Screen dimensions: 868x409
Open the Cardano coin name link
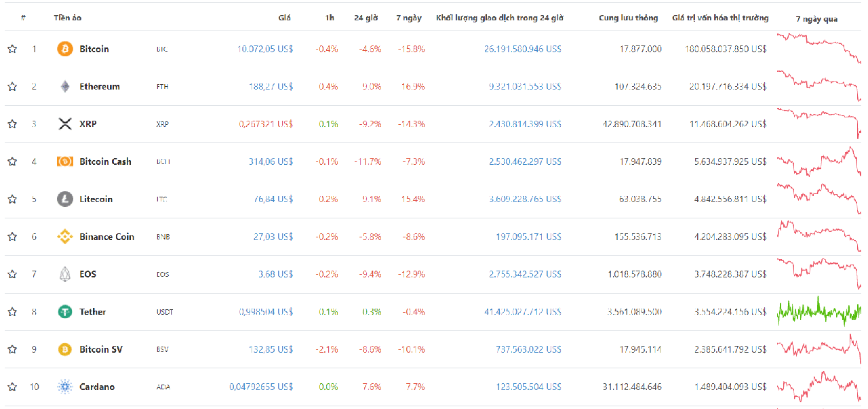97,387
